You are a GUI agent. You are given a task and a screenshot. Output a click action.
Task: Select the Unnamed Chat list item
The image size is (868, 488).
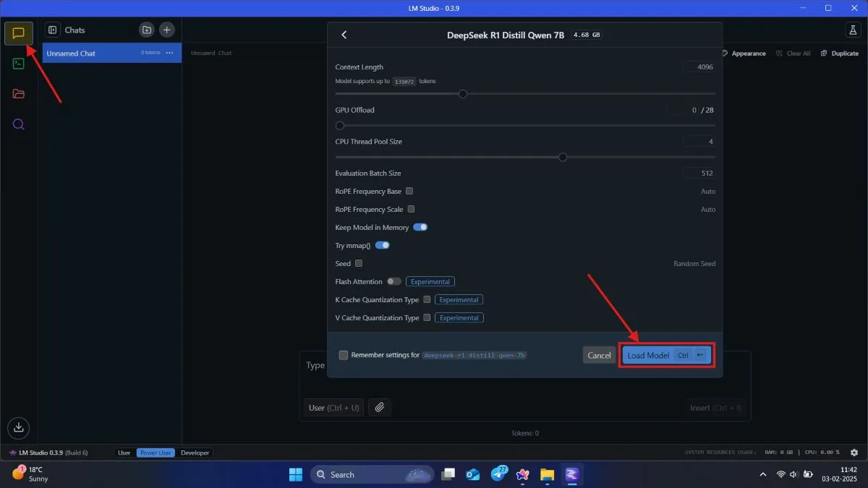click(112, 53)
